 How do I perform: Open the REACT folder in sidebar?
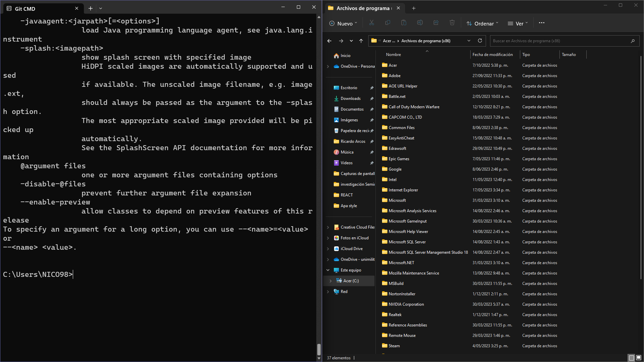click(346, 195)
